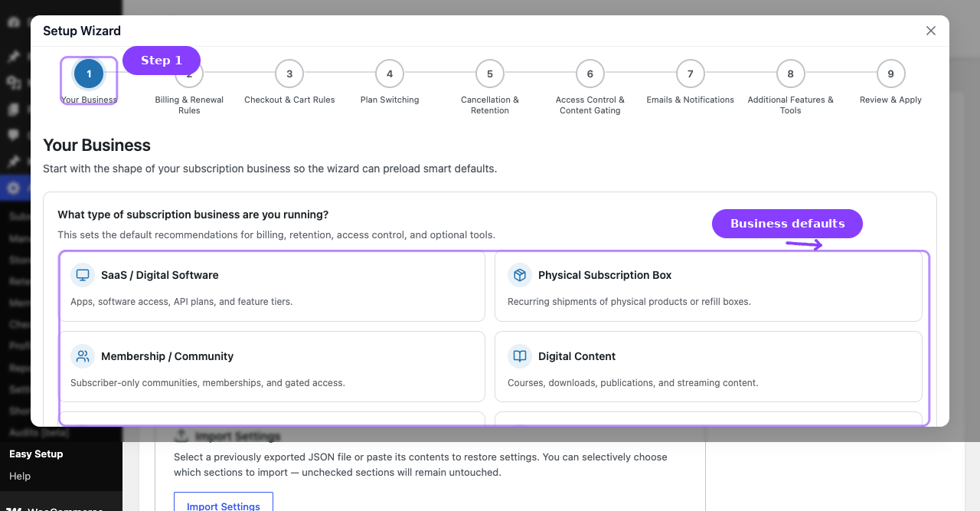
Task: Click text 'Recurring shipments of physical products or refill boxes.'
Action: click(x=629, y=302)
